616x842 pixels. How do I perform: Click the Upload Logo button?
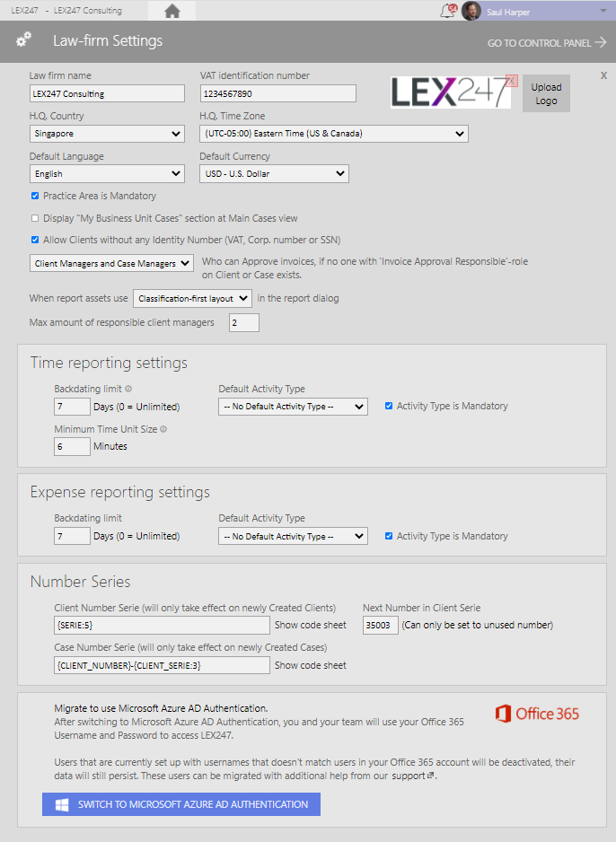pyautogui.click(x=546, y=93)
